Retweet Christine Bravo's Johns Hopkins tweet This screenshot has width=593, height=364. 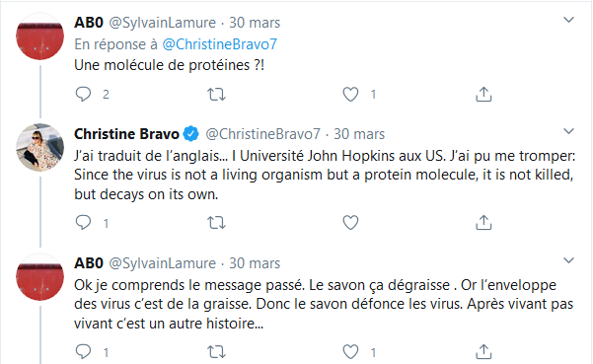click(217, 223)
